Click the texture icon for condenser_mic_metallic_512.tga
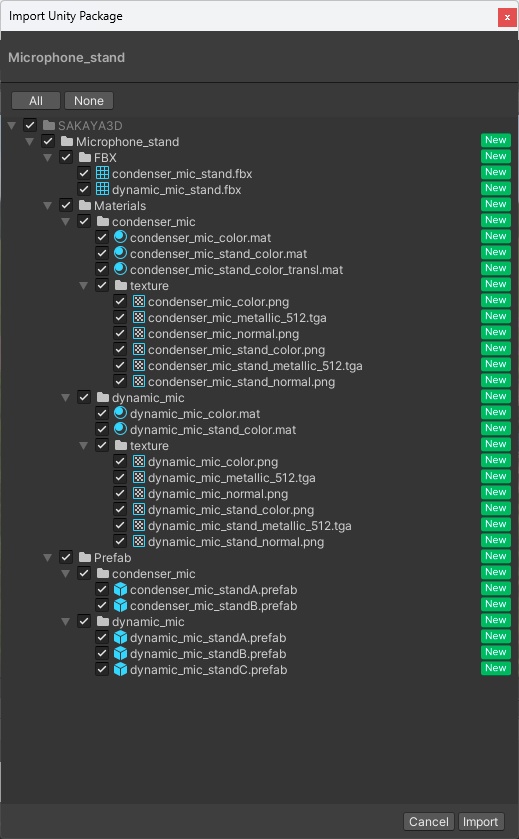The width and height of the screenshot is (519, 839). [x=139, y=317]
